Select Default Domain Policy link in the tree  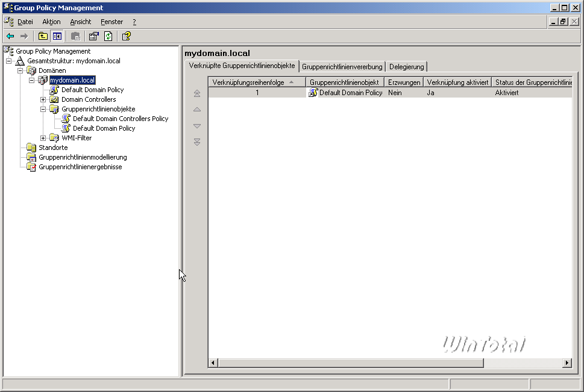pyautogui.click(x=92, y=90)
